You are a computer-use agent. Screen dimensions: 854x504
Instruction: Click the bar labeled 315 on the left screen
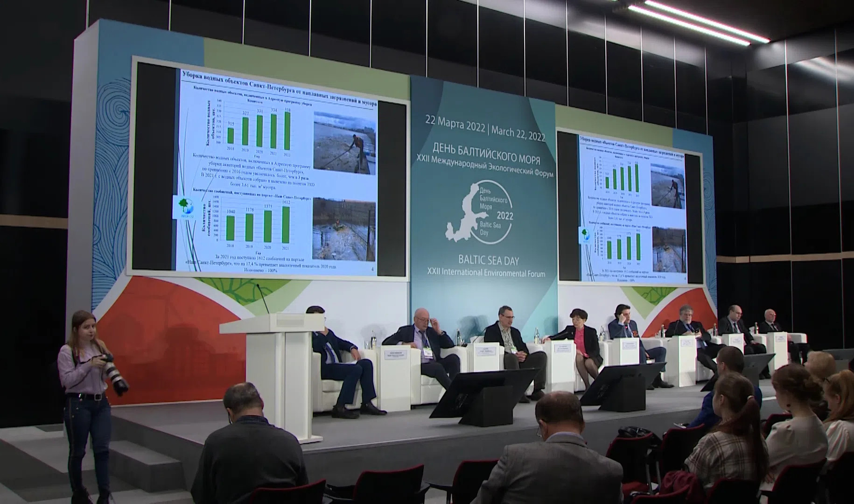[231, 136]
